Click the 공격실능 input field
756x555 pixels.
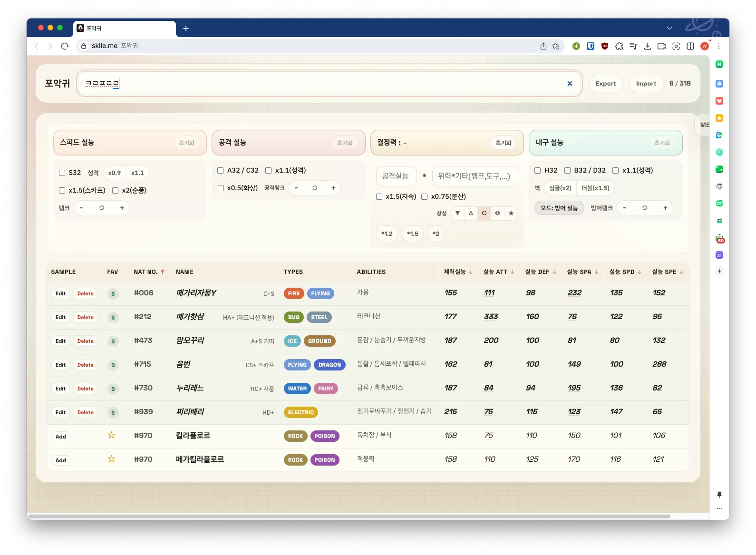[396, 176]
